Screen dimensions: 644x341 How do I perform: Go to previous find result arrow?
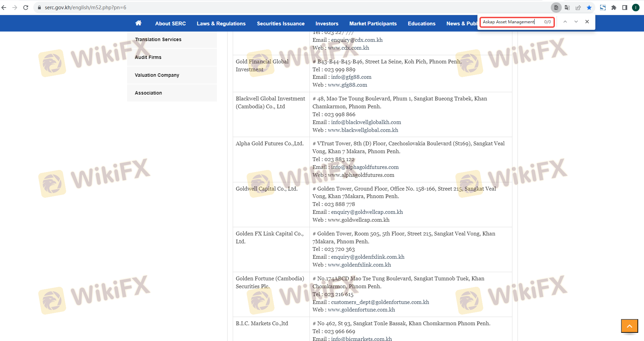(x=565, y=22)
